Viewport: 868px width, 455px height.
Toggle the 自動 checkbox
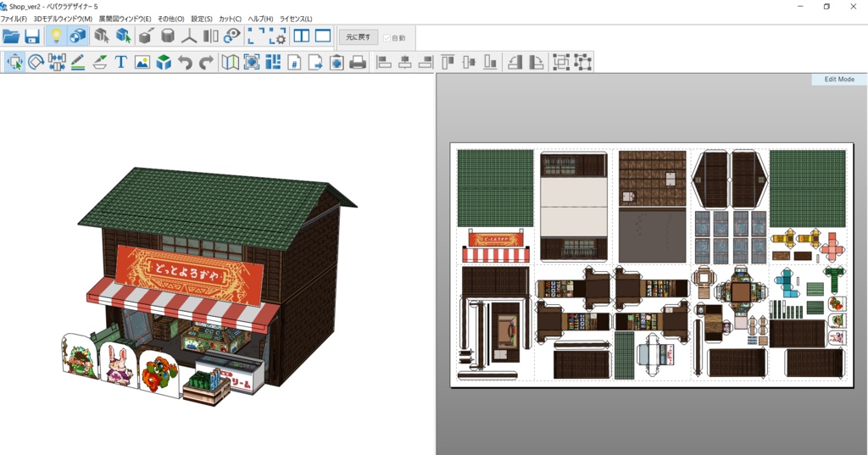point(387,37)
